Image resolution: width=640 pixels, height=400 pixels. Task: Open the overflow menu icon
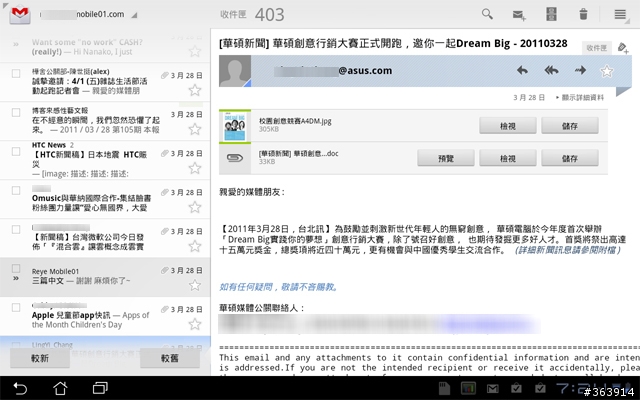[620, 14]
